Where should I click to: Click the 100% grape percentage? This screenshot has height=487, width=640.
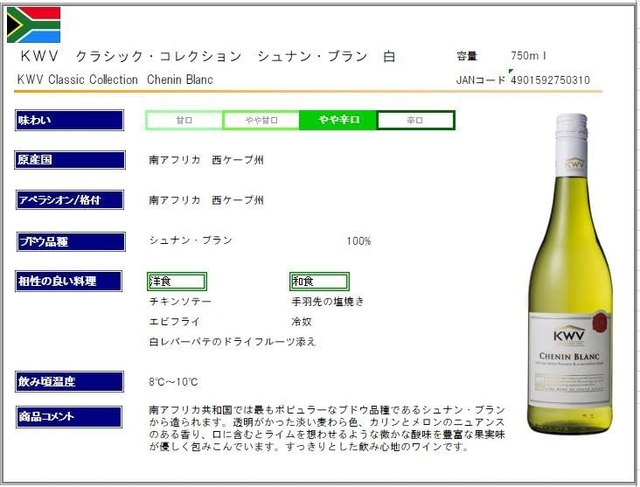(359, 241)
